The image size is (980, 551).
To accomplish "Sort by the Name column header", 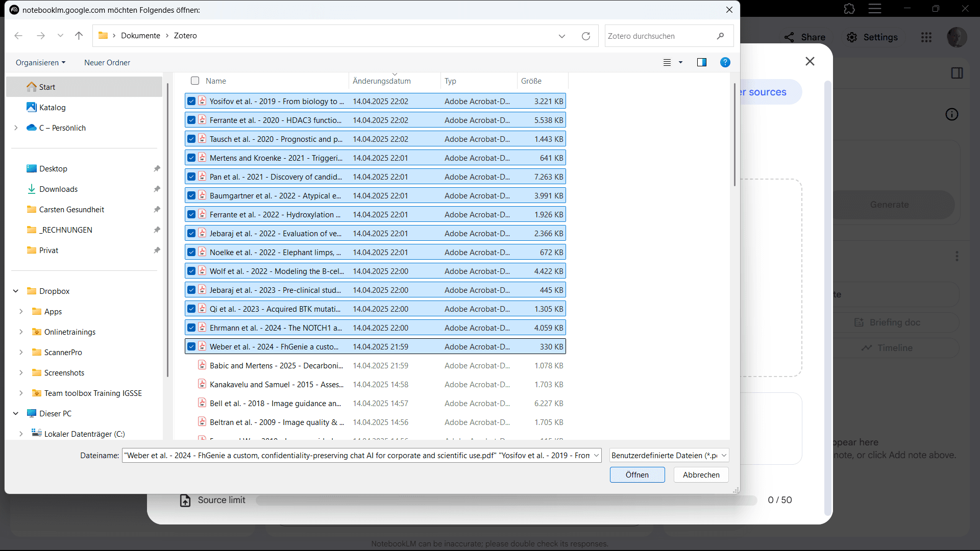I will (x=216, y=81).
